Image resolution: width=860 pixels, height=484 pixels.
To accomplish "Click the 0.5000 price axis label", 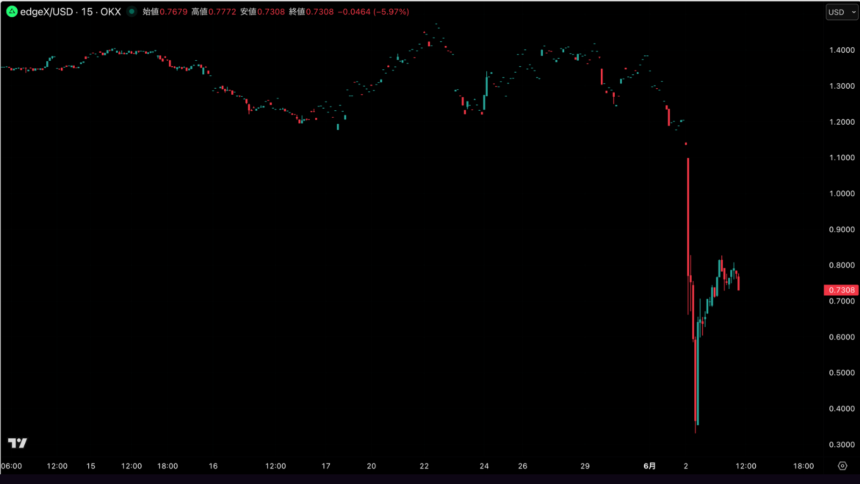I will [x=842, y=373].
